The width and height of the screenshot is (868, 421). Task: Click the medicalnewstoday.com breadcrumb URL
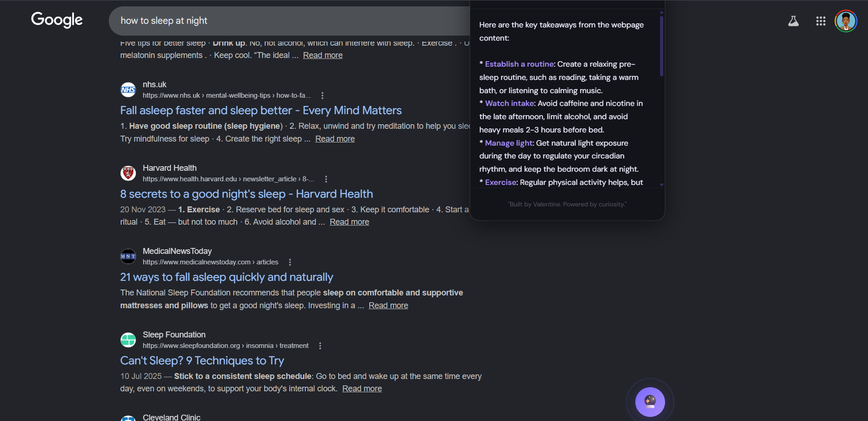(210, 262)
